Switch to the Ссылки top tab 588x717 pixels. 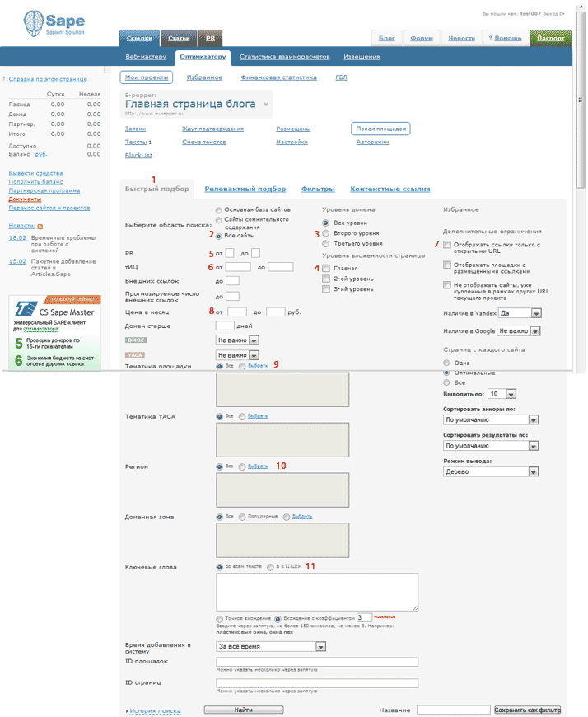click(139, 39)
